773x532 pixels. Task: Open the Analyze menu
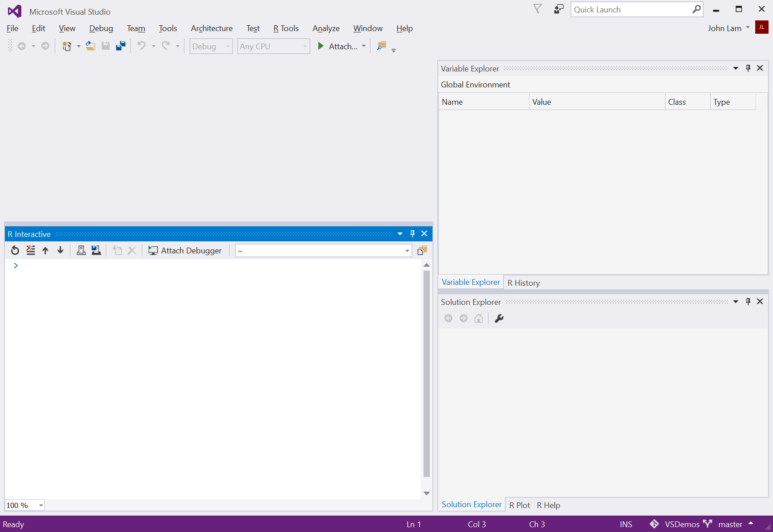coord(326,28)
